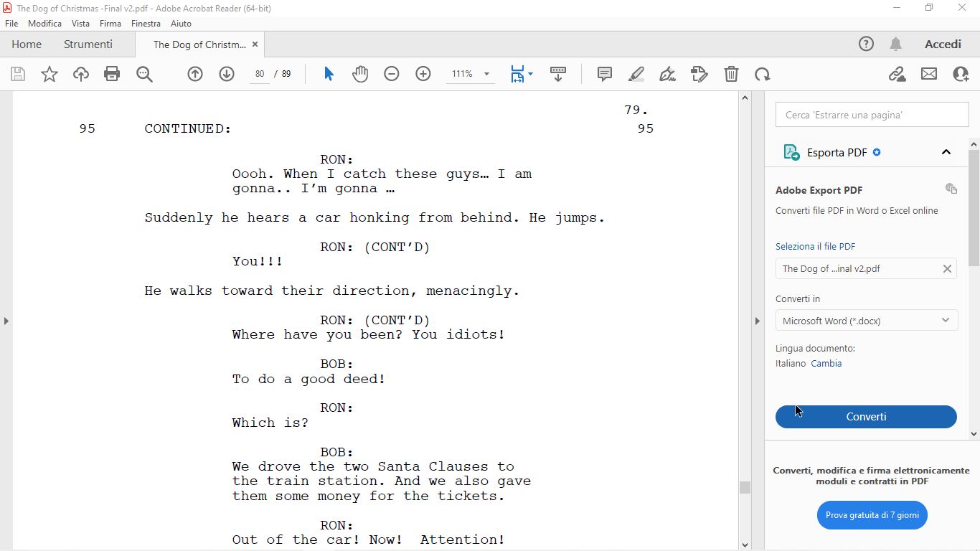Open the Aiuto menu
The image size is (980, 551).
point(181,23)
